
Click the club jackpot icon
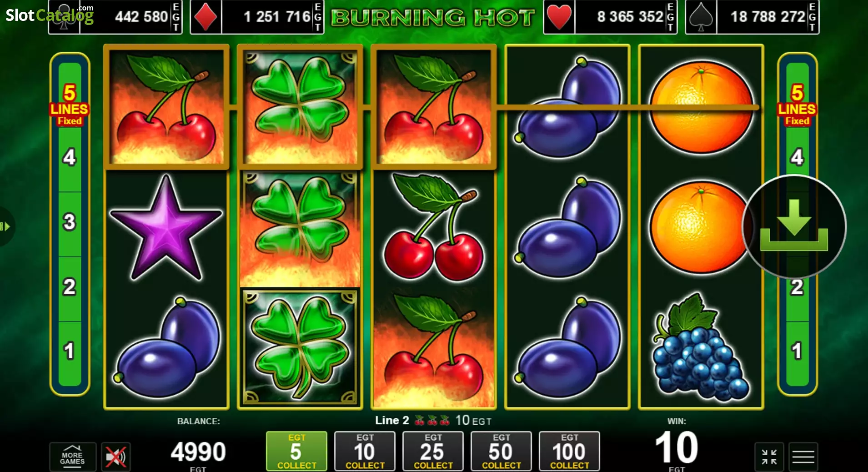(x=65, y=17)
